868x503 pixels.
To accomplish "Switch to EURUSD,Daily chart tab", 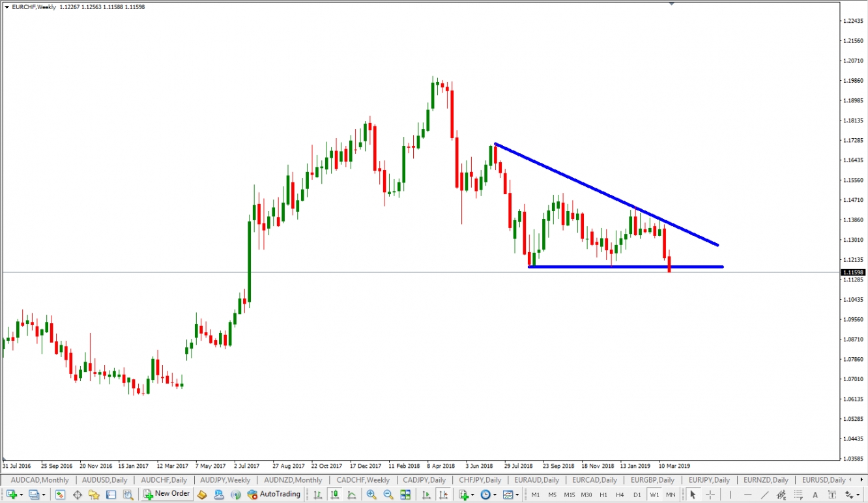I will [824, 480].
